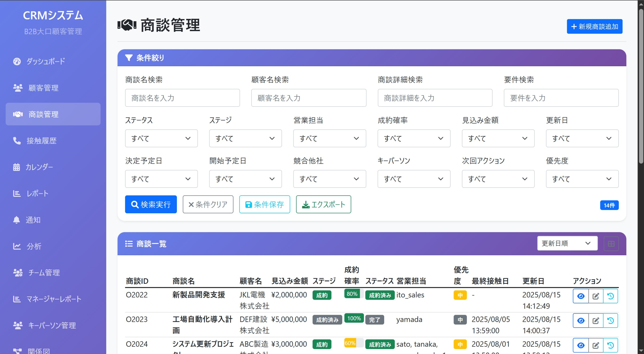The height and width of the screenshot is (354, 644).
Task: Click the マネージャーレポート icon
Action: [x=17, y=299]
